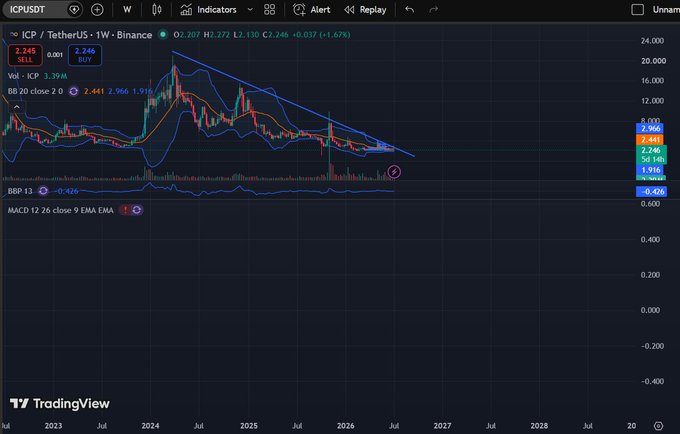
Task: Click the 2.966 upper band price label
Action: click(650, 128)
